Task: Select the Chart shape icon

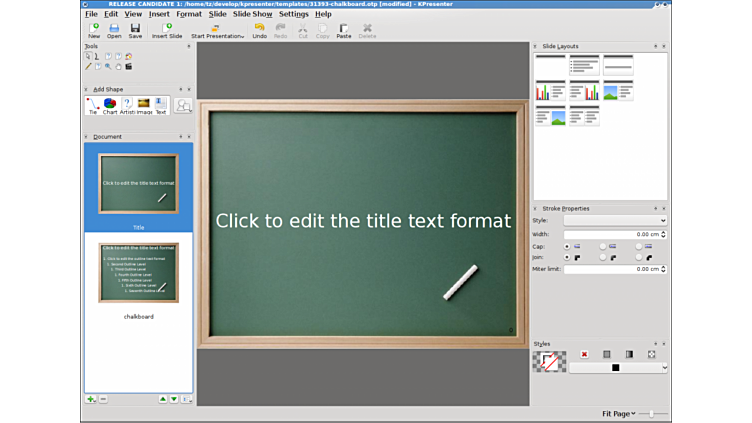Action: 110,104
